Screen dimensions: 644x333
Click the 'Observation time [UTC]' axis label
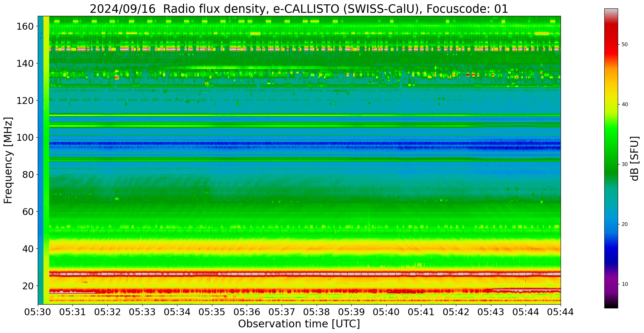point(299,324)
